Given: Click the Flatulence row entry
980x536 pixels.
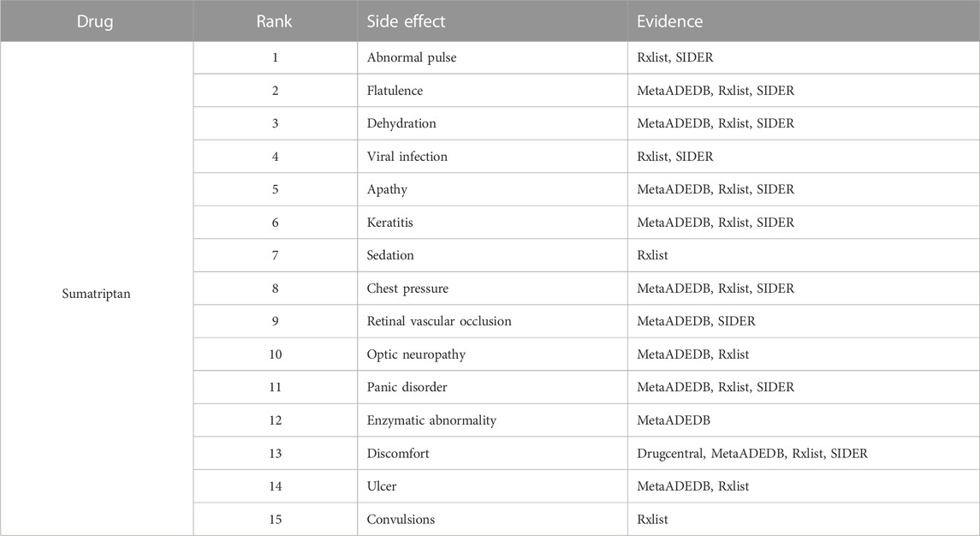Looking at the screenshot, I should pos(395,91).
